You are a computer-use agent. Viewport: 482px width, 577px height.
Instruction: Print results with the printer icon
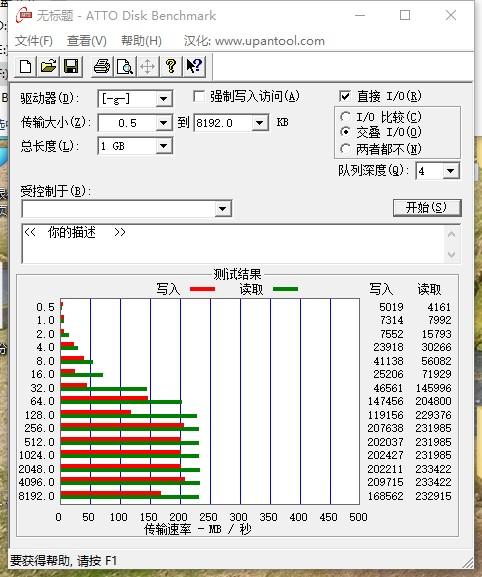coord(102,67)
